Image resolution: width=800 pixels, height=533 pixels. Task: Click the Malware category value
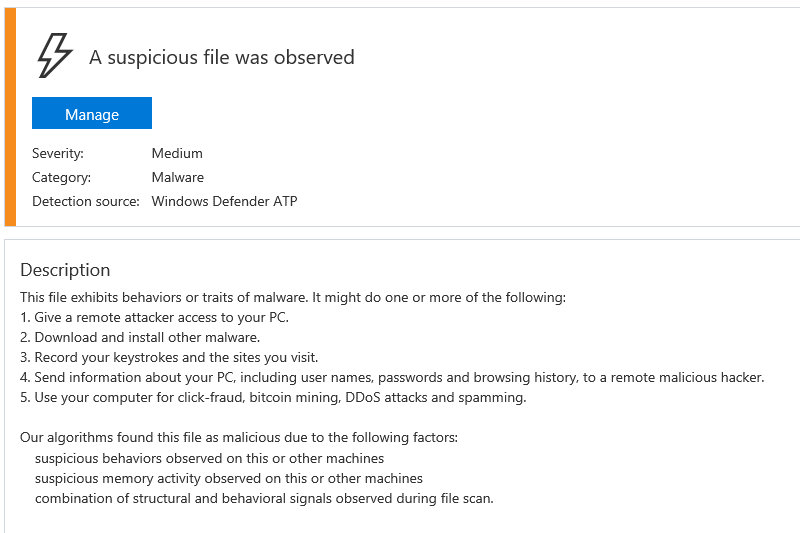[x=177, y=177]
